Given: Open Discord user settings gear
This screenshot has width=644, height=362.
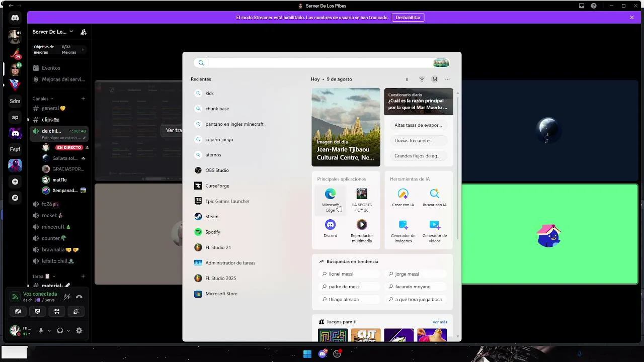Looking at the screenshot, I should tap(79, 331).
